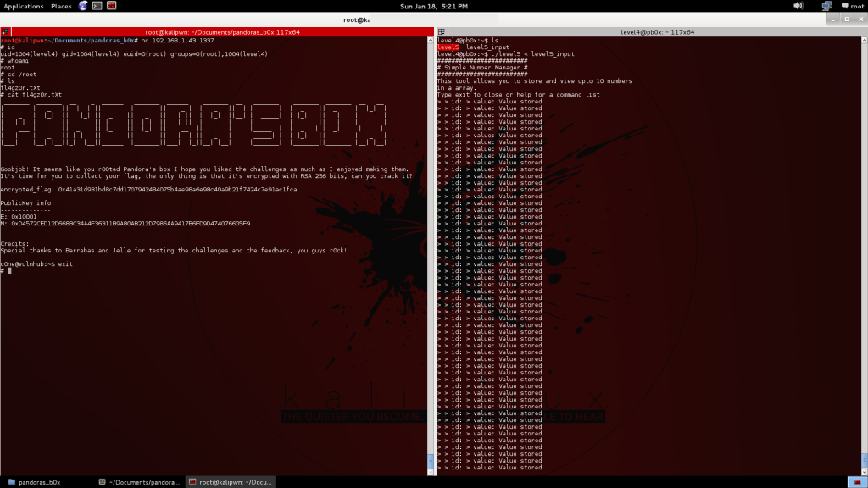
Task: Launch the Iceweasel browser icon
Action: click(83, 6)
